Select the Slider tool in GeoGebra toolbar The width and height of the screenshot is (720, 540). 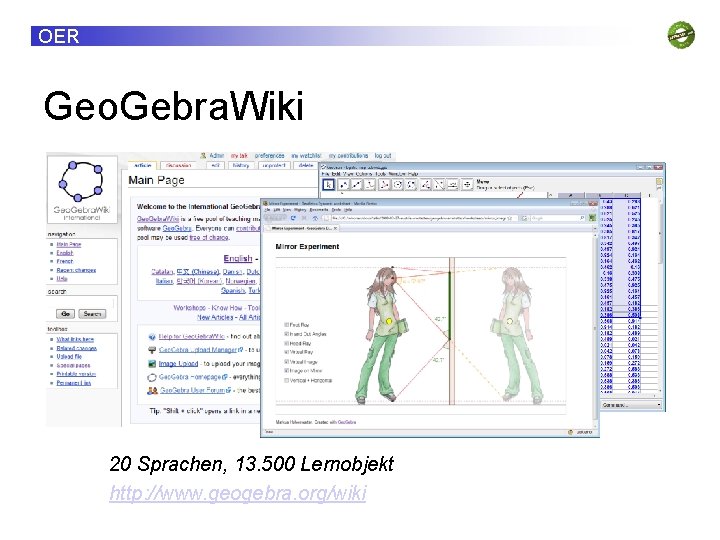tap(453, 185)
